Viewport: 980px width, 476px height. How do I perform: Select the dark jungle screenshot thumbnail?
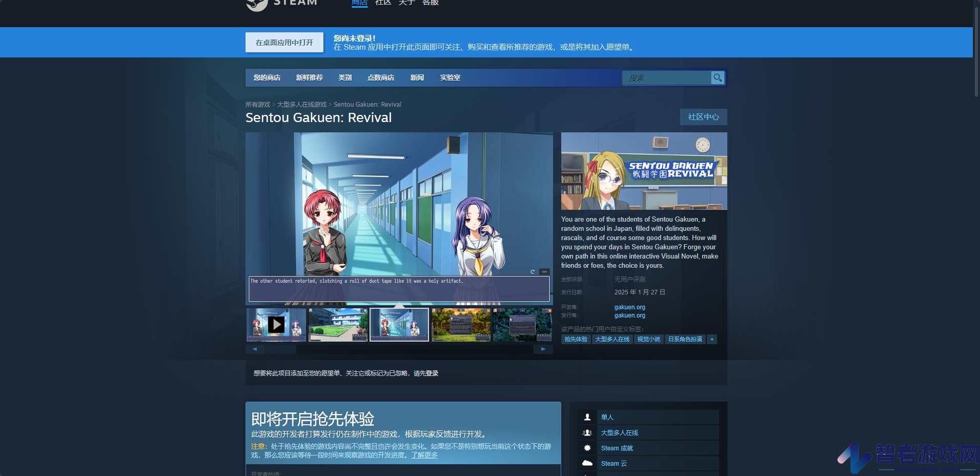pos(522,325)
